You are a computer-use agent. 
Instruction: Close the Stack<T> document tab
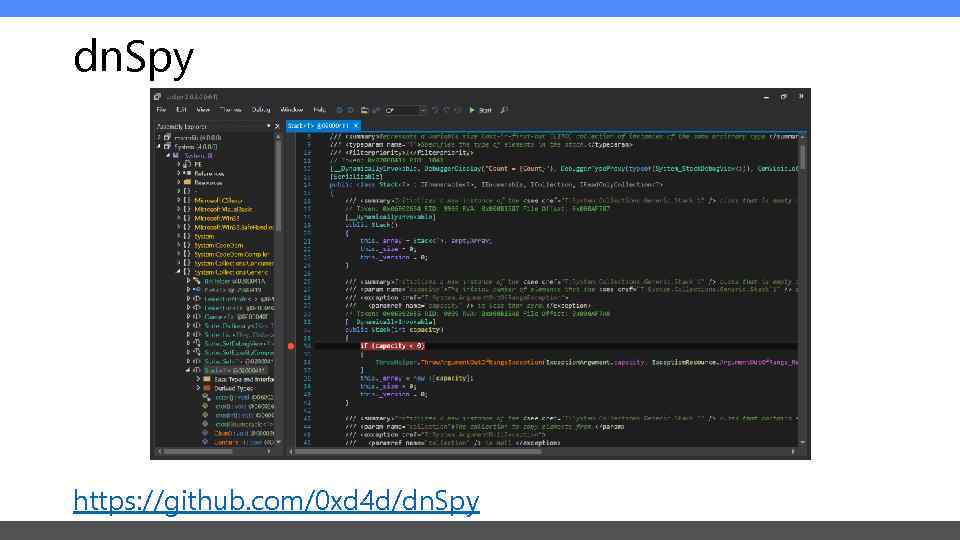click(x=356, y=126)
